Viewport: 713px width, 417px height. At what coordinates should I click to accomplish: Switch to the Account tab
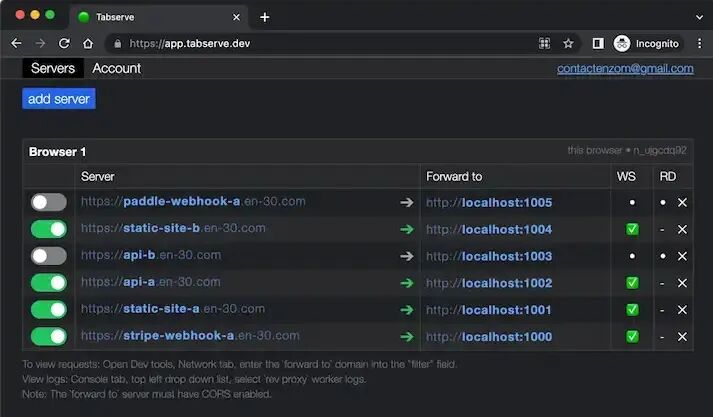(x=116, y=68)
